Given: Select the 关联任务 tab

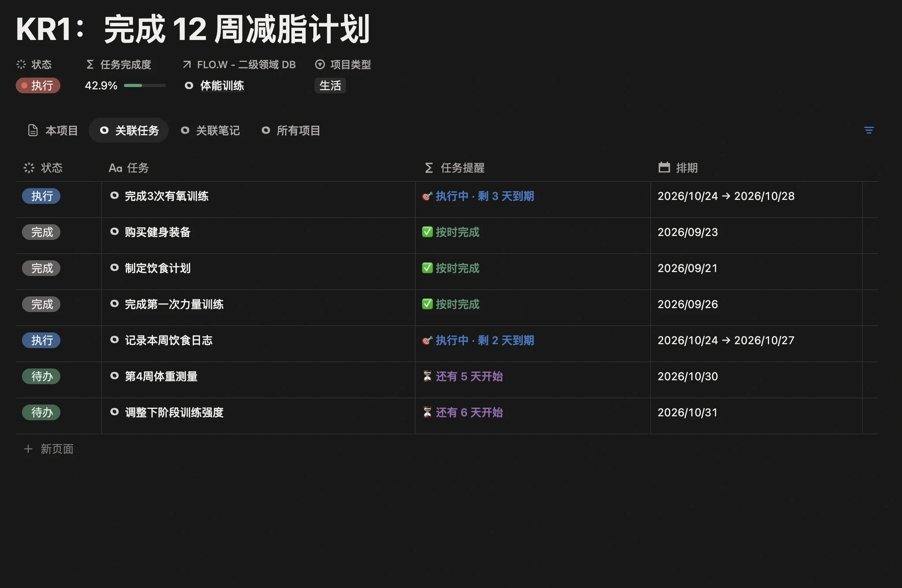Looking at the screenshot, I should 129,130.
